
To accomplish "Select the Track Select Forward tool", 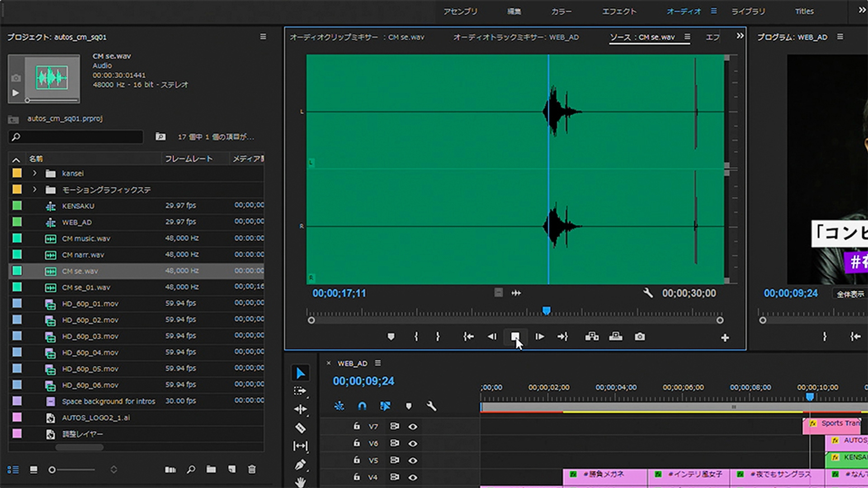I will 300,391.
